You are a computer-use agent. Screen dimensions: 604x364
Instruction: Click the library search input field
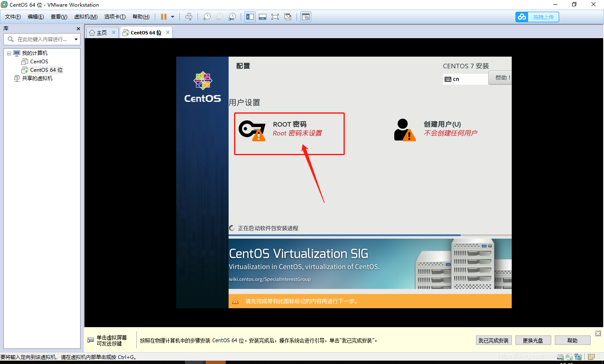pyautogui.click(x=42, y=39)
